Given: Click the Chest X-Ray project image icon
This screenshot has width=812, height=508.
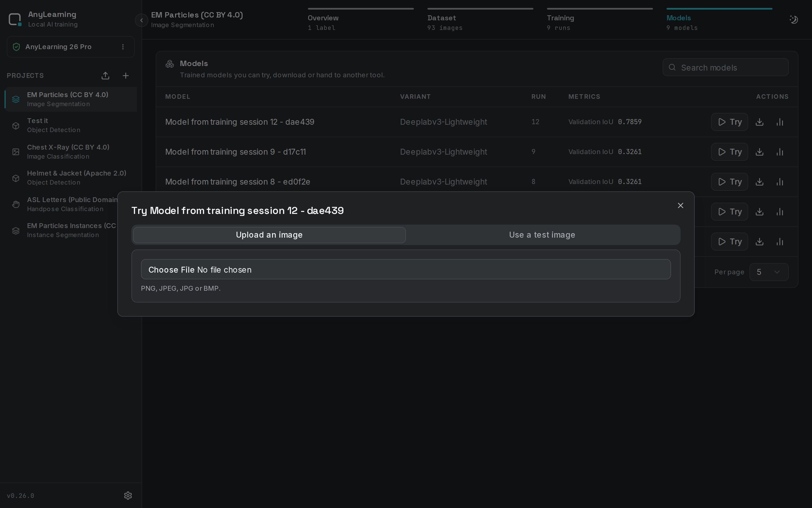Looking at the screenshot, I should pyautogui.click(x=16, y=152).
